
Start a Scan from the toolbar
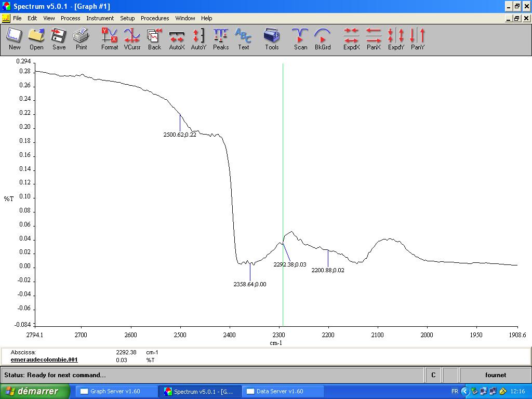(x=300, y=39)
